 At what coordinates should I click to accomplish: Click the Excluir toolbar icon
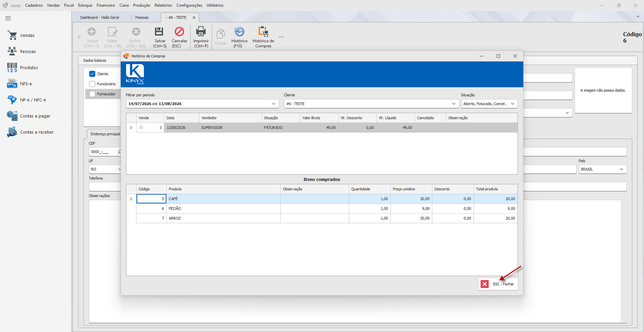pyautogui.click(x=136, y=32)
